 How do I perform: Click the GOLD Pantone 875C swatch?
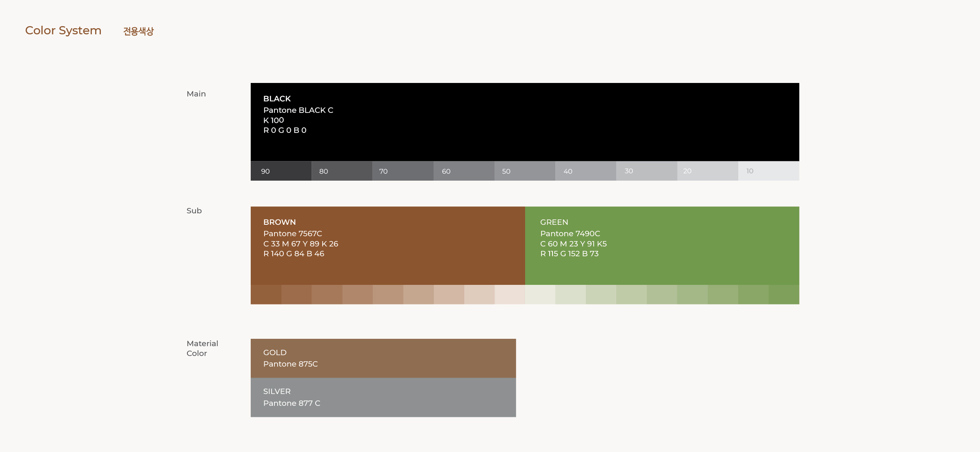tap(383, 358)
